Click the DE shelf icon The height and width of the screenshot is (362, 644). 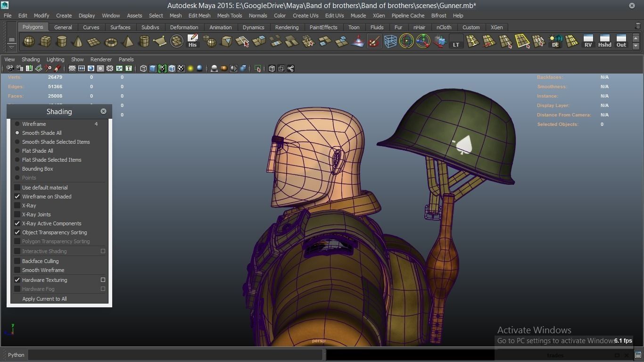(555, 41)
